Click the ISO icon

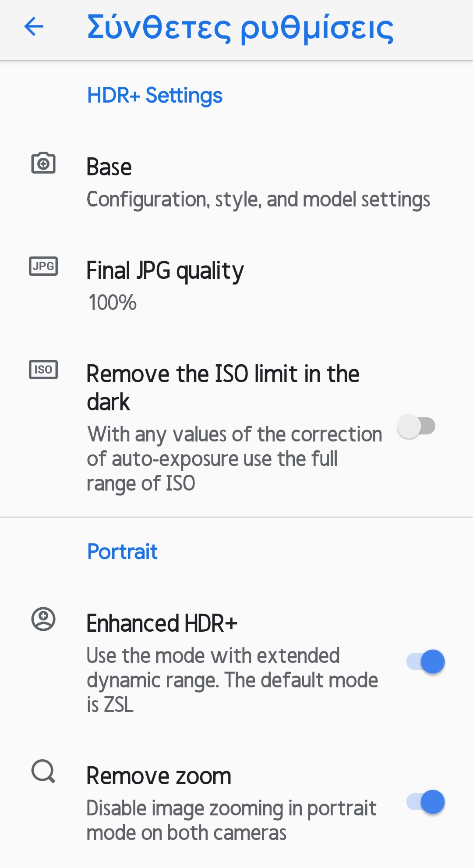(43, 370)
